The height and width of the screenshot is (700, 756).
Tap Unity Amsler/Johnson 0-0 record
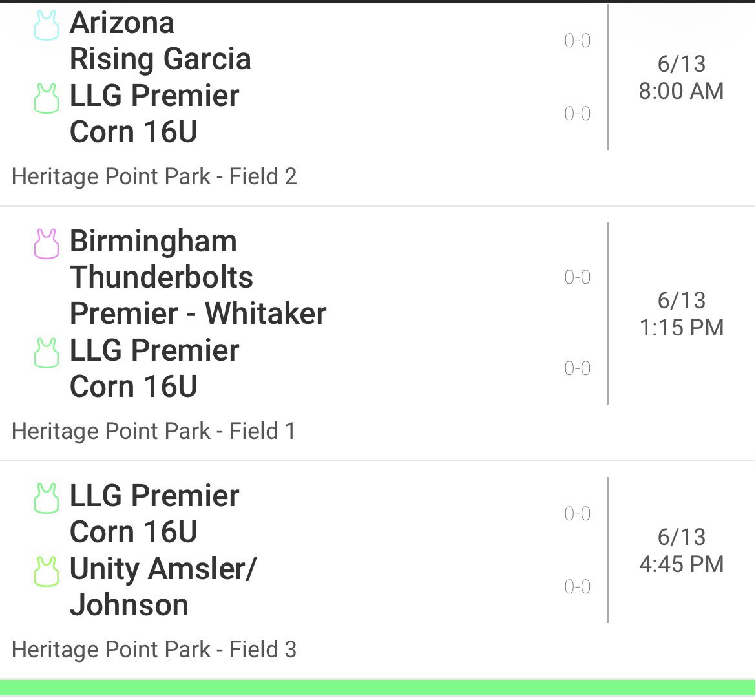click(578, 587)
